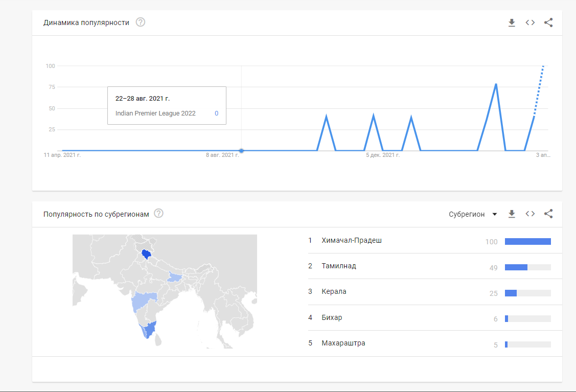Image resolution: width=576 pixels, height=392 pixels.
Task: Open help for Динамика популярности
Action: [141, 22]
